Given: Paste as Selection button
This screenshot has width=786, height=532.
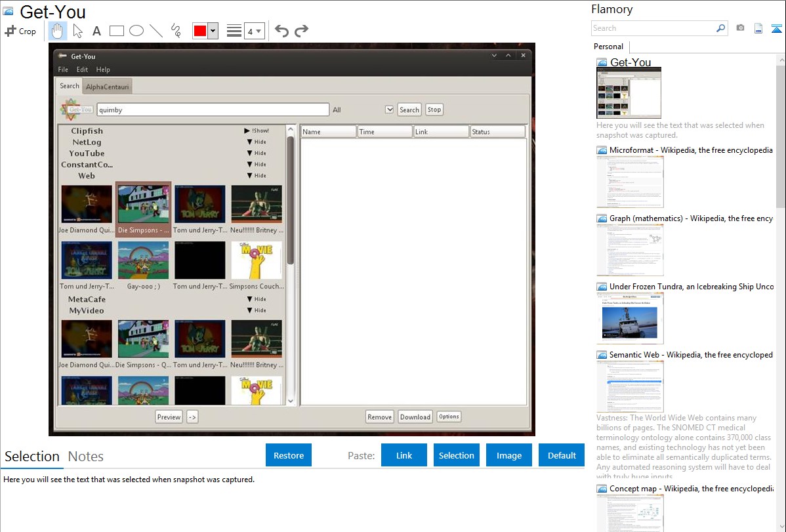Looking at the screenshot, I should pyautogui.click(x=456, y=455).
